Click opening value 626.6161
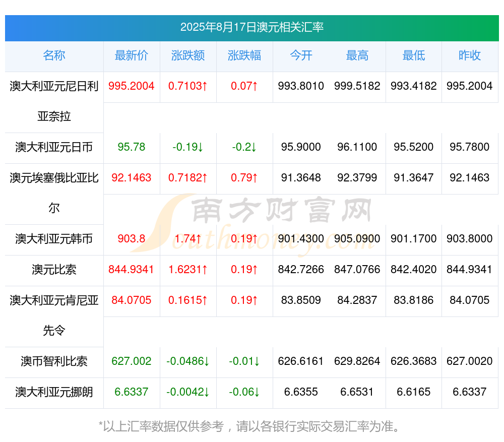This screenshot has height=442, width=504. (301, 361)
